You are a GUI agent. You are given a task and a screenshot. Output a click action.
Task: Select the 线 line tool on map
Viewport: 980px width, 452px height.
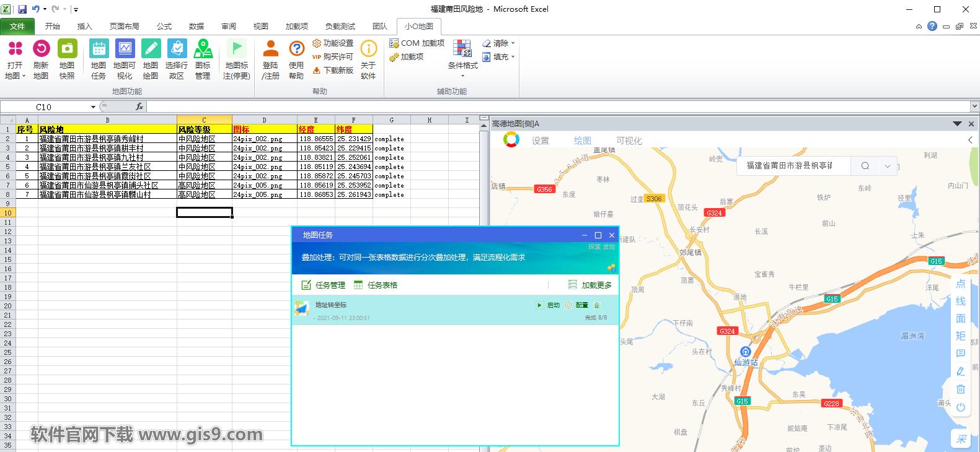960,301
